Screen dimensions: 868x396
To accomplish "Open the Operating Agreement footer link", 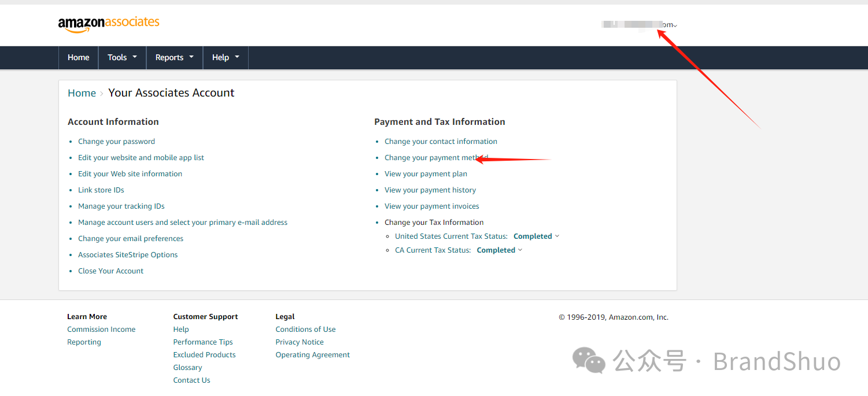I will (312, 355).
